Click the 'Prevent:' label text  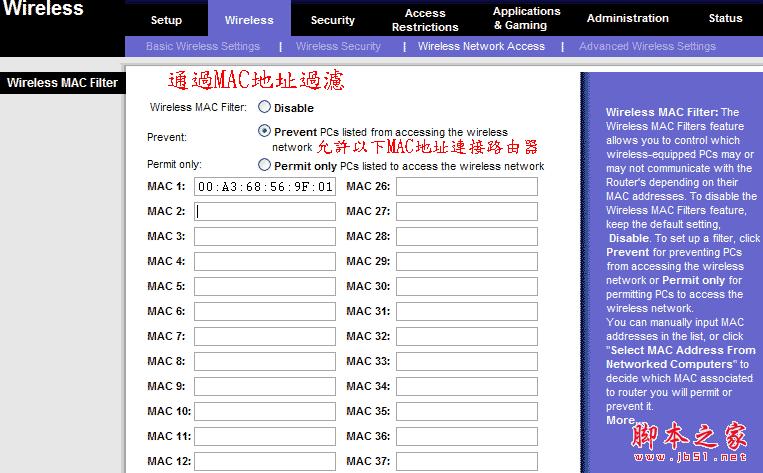click(167, 137)
